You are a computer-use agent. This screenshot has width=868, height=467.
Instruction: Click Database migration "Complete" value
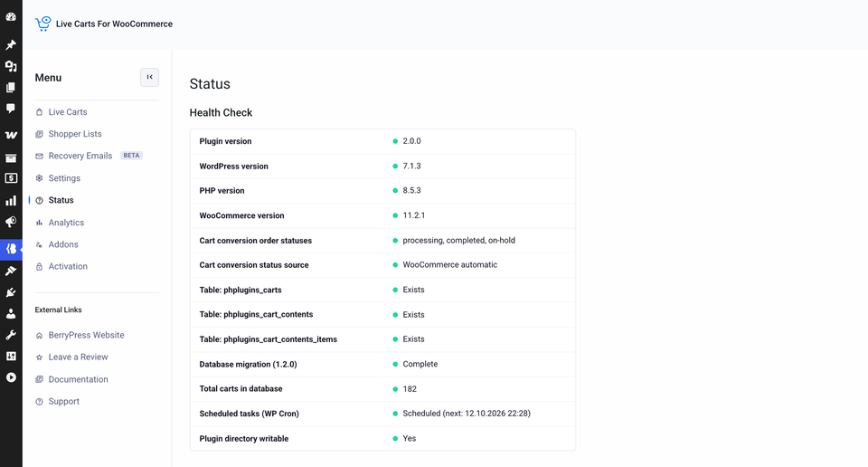pos(420,364)
